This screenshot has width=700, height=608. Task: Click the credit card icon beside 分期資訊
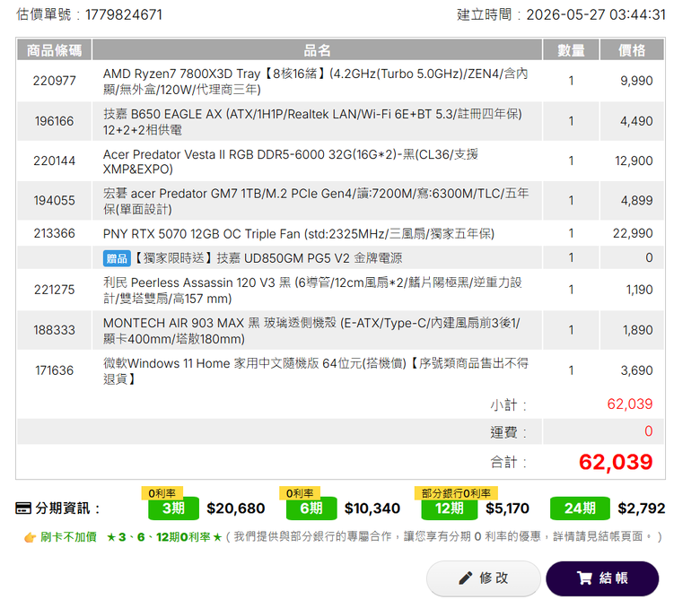[x=23, y=508]
